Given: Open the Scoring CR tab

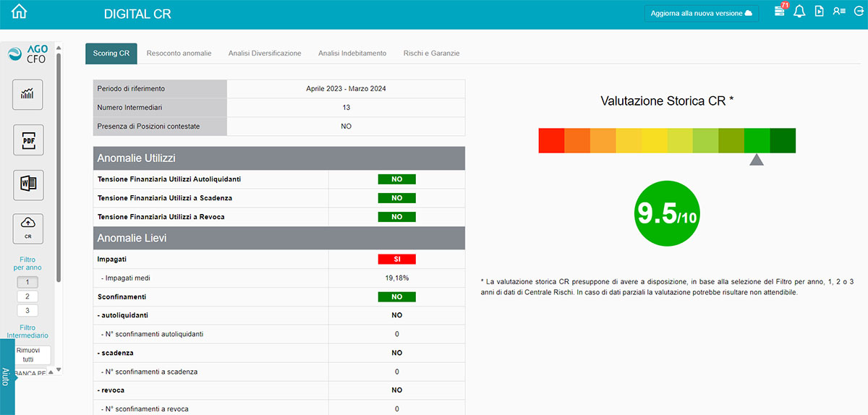Looking at the screenshot, I should [x=111, y=54].
